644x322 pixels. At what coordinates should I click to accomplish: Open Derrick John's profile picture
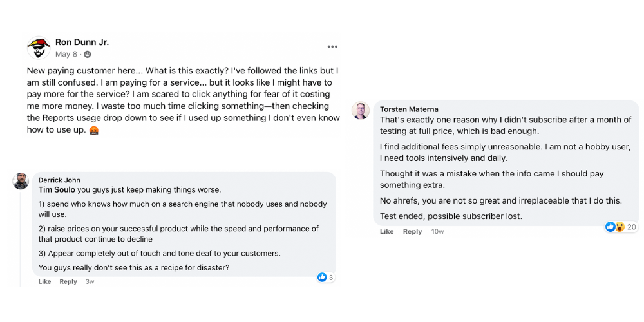click(x=21, y=181)
